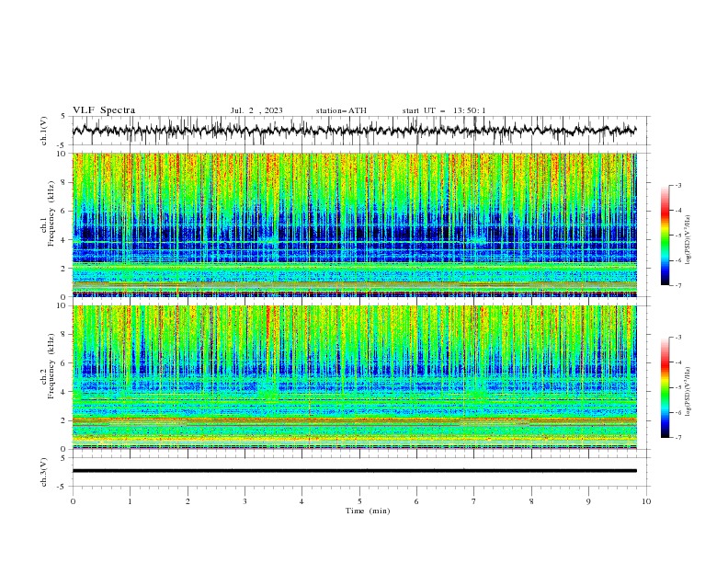Click the 'station=ATH' label
The width and height of the screenshot is (728, 563).
pos(341,110)
